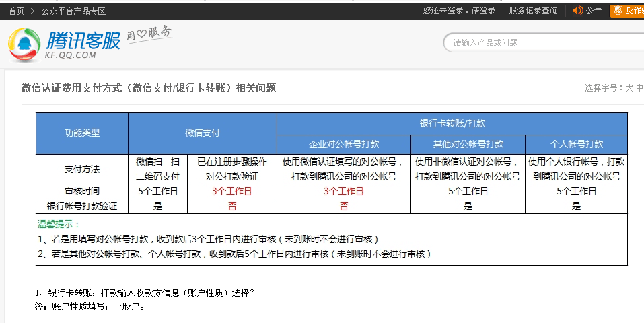
Task: Click the orange feedback button
Action: 627,11
